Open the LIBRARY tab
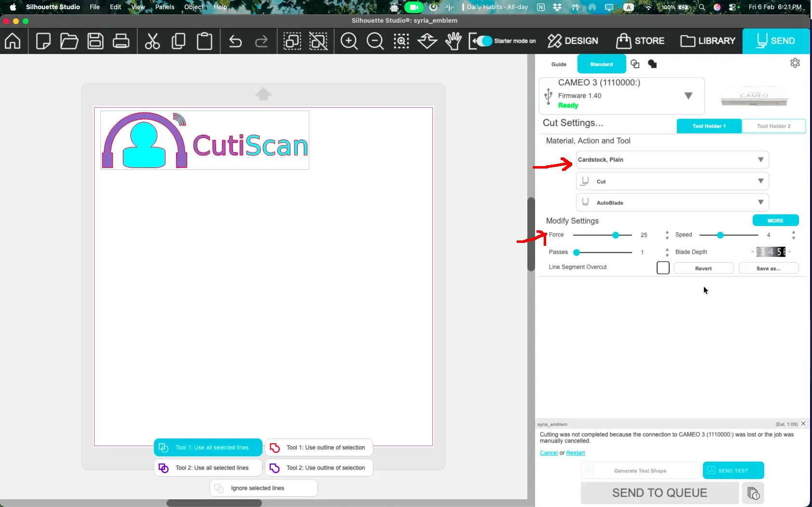This screenshot has width=812, height=507. click(708, 41)
